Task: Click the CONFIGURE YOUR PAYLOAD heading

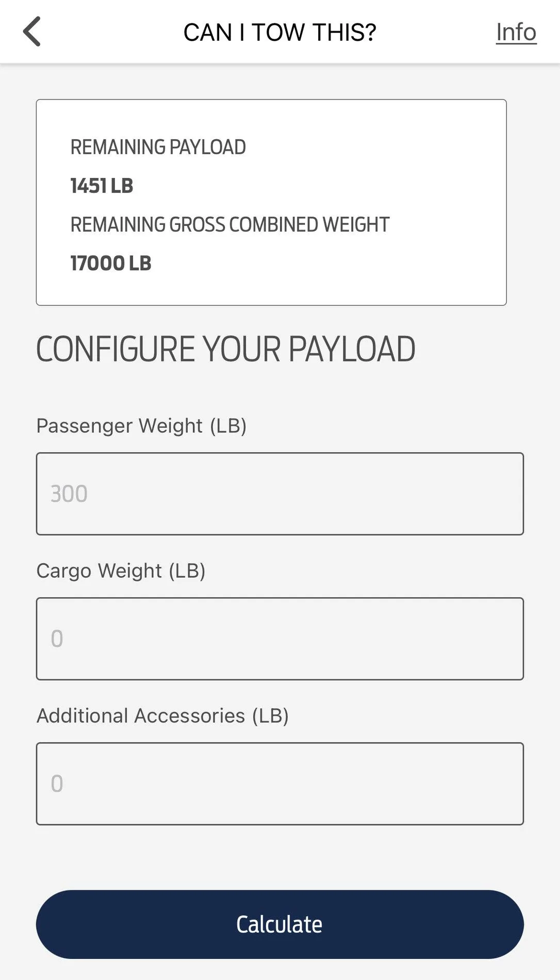Action: (225, 349)
